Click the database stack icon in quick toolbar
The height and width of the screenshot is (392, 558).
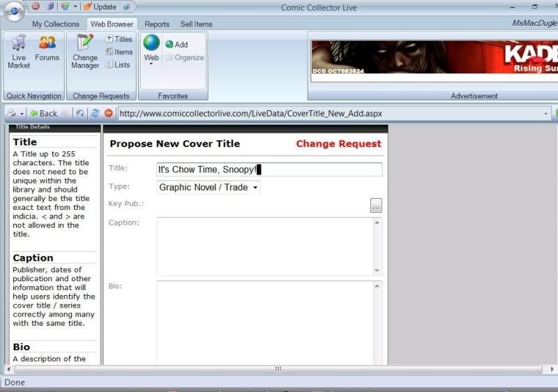[50, 6]
